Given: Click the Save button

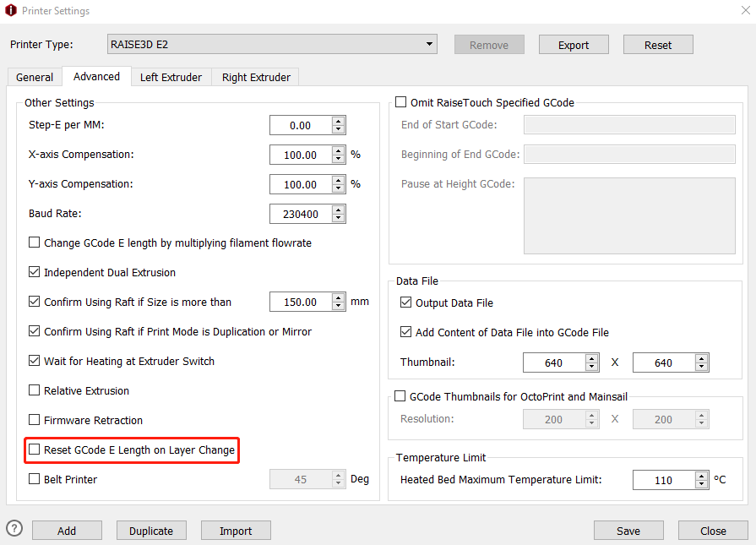Looking at the screenshot, I should [x=628, y=531].
